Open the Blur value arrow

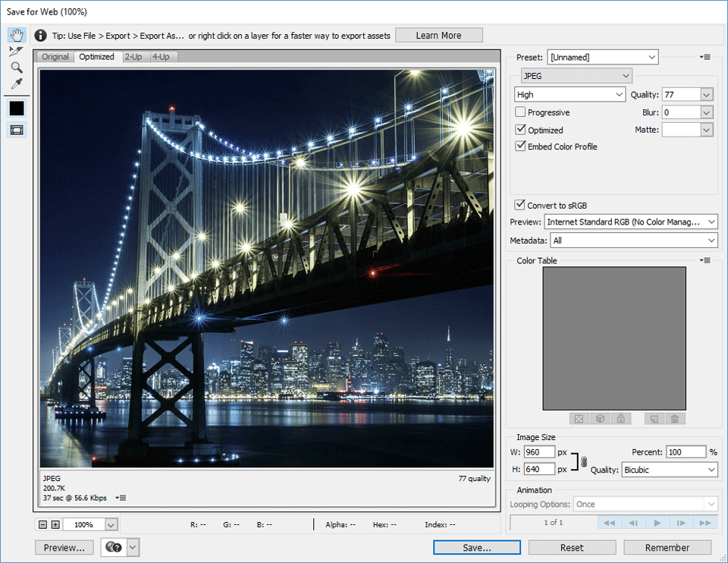tap(707, 112)
